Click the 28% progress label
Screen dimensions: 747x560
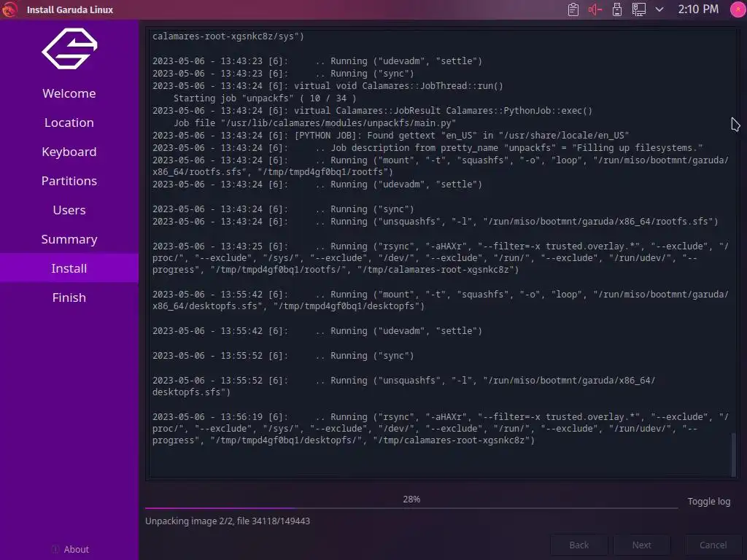coord(411,499)
